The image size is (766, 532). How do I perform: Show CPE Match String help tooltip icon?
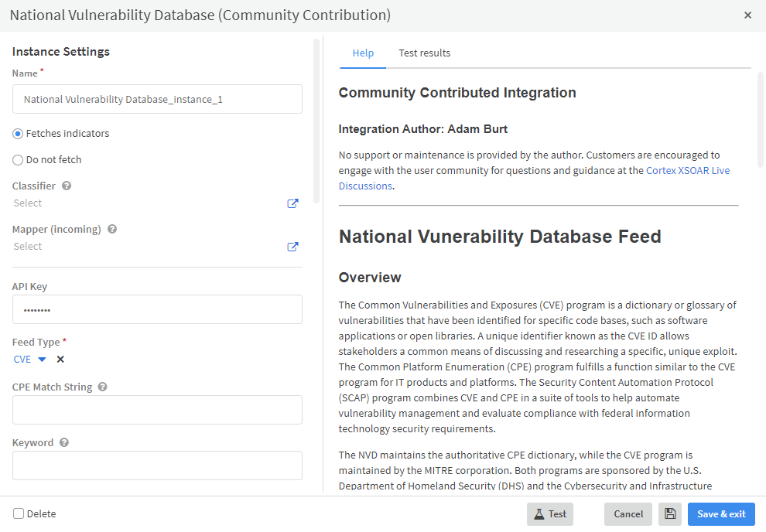click(103, 387)
